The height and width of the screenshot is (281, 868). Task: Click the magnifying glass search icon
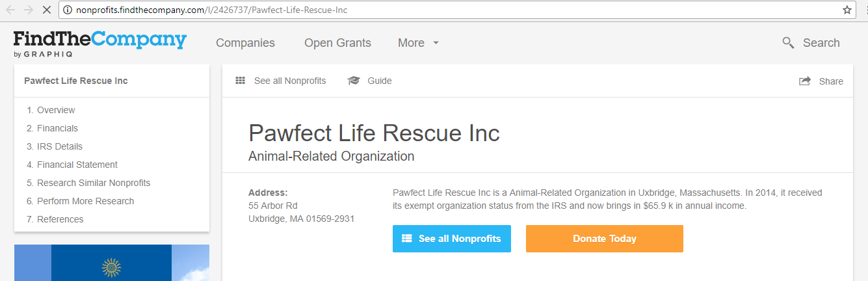[x=788, y=43]
